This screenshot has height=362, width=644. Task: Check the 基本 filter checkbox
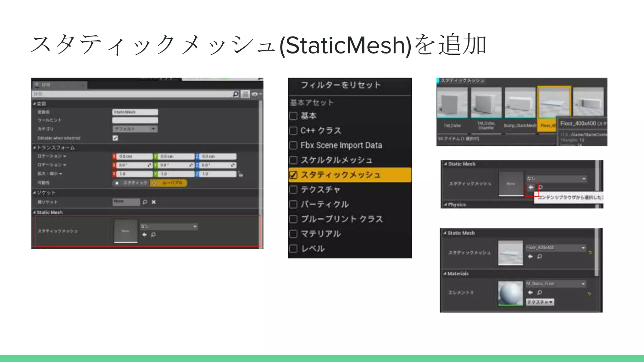[293, 116]
